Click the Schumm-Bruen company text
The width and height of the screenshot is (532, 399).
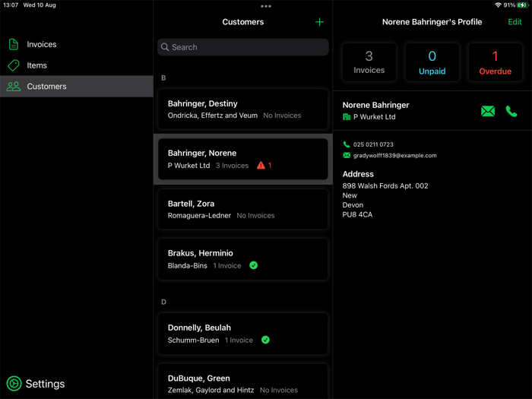tap(193, 340)
